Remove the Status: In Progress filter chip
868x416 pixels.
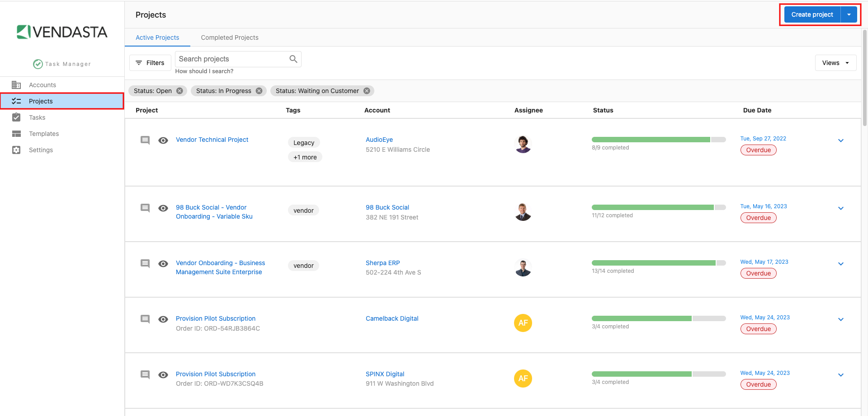(259, 91)
